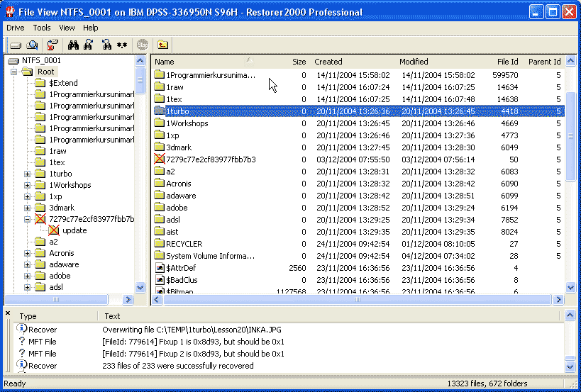Viewport: 581px width, 392px height.
Task: Click the NTFS_0001 drive icon in tree
Action: (13, 61)
